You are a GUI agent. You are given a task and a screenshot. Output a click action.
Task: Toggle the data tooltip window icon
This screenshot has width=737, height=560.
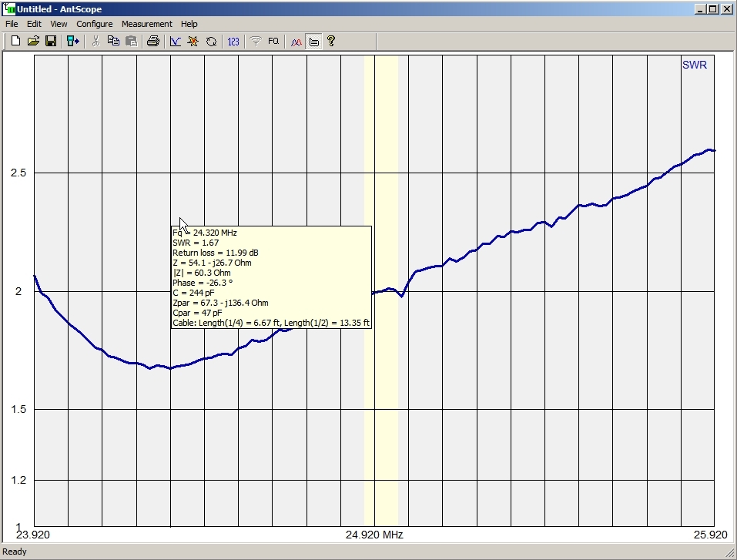point(314,42)
